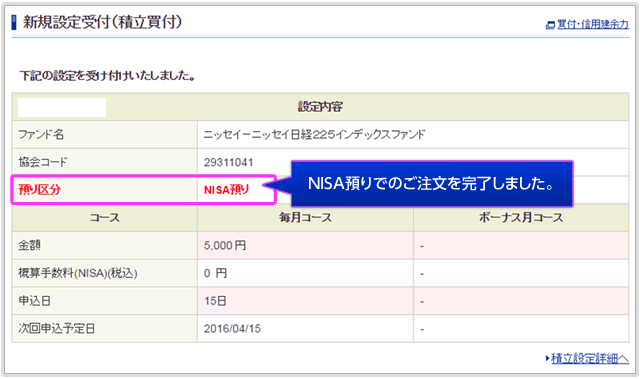Screen dimensions: 640x379
Task: Click the blue bar icon beside 新規設定受付 heading
Action: click(x=14, y=22)
